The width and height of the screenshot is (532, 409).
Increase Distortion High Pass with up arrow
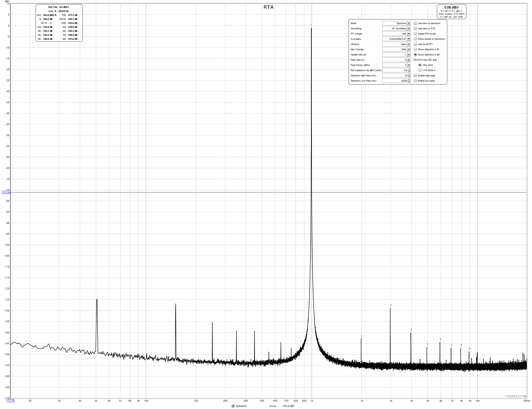(x=409, y=74)
